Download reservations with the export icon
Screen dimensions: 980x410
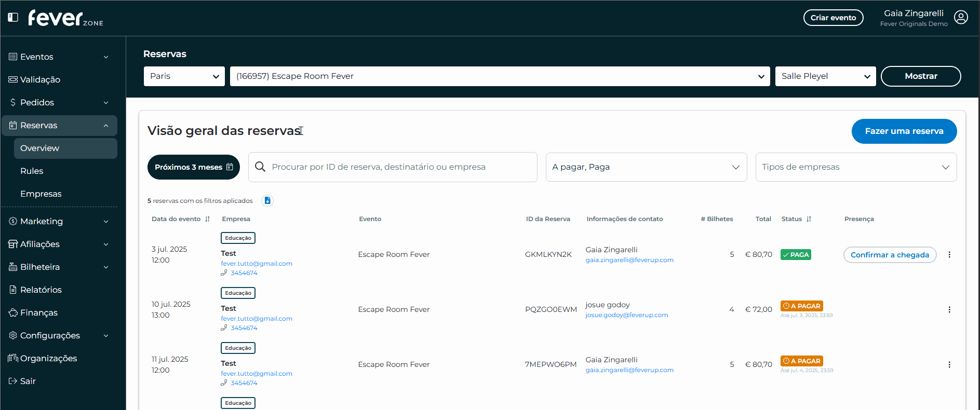267,200
